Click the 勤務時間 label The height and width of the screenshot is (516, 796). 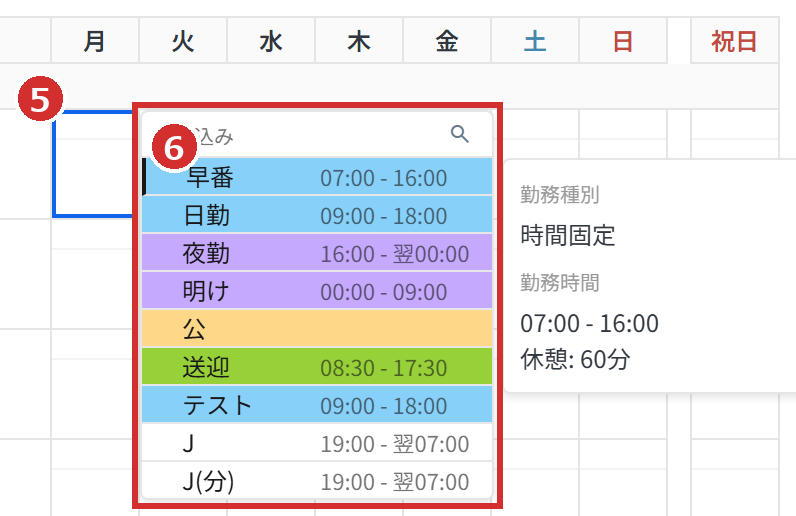(x=559, y=282)
